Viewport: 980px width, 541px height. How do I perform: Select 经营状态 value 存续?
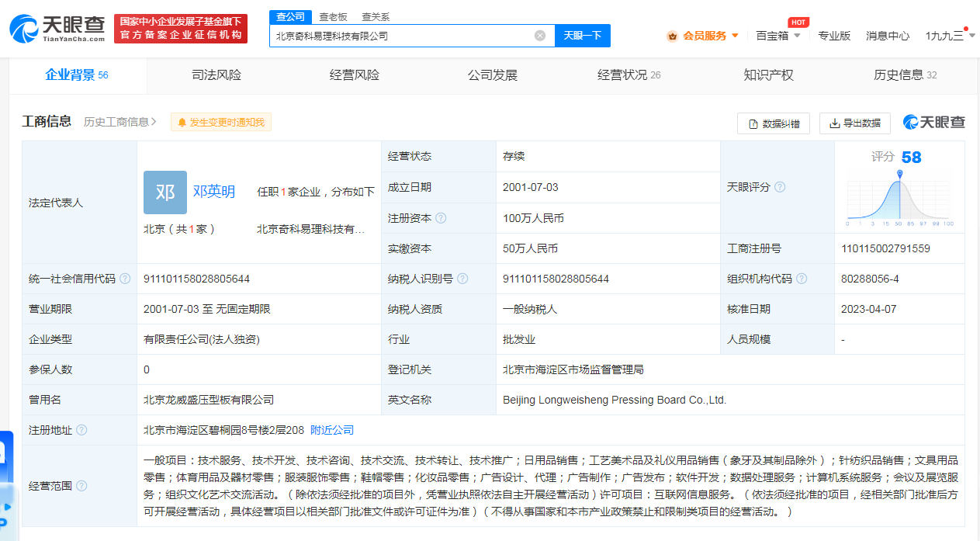(514, 156)
